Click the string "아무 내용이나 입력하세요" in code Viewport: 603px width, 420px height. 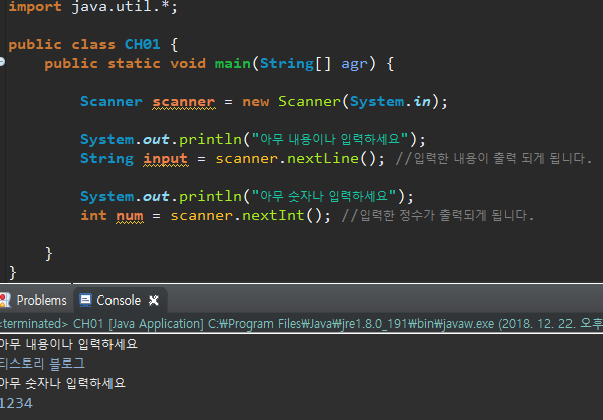pos(330,139)
